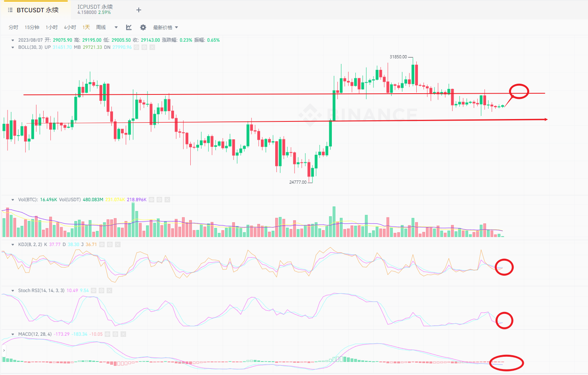The width and height of the screenshot is (588, 375).
Task: Select the 分时 time interval
Action: point(13,27)
